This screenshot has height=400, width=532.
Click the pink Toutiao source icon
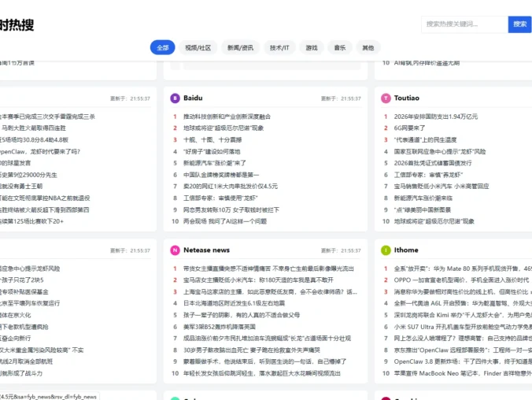point(386,98)
